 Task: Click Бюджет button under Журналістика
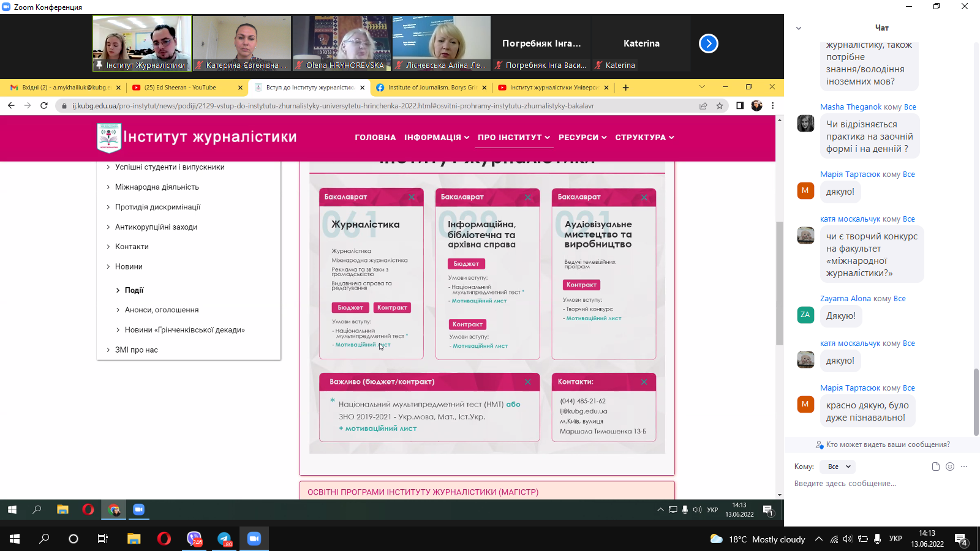pyautogui.click(x=350, y=307)
